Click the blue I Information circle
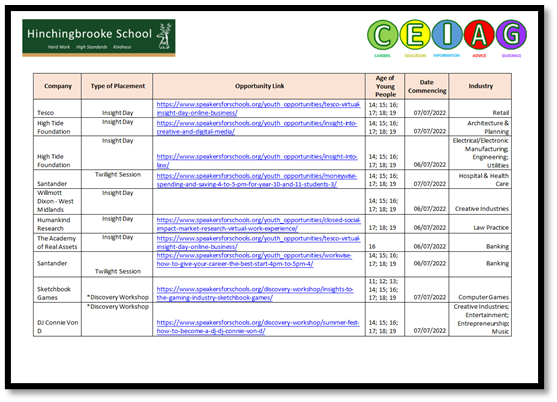Image resolution: width=557 pixels, height=402 pixels. 447,35
